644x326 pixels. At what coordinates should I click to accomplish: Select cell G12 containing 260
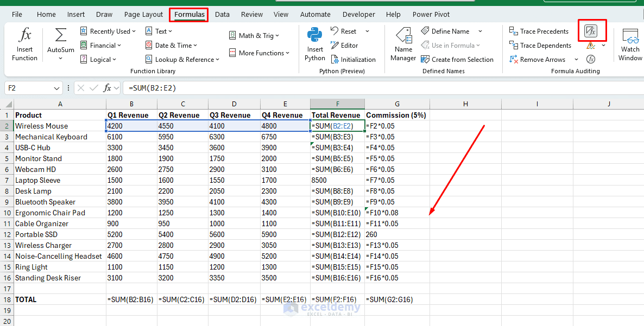click(x=397, y=234)
